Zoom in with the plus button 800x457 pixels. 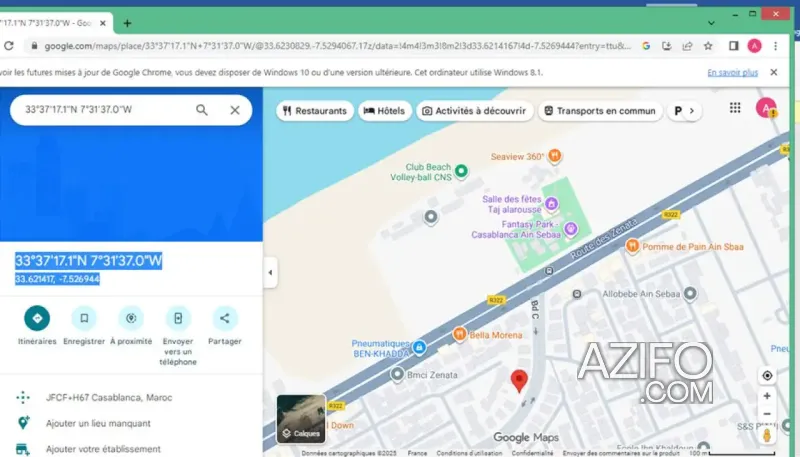pos(767,396)
